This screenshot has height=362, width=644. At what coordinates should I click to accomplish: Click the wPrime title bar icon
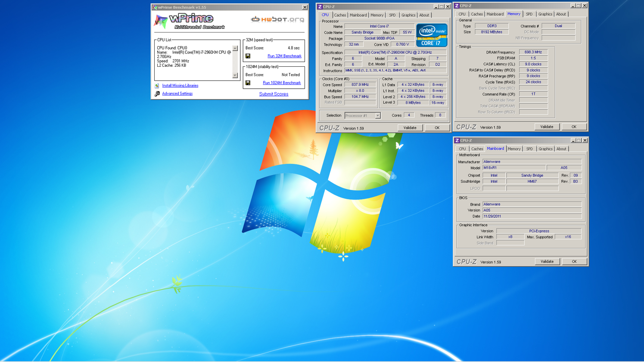coord(155,7)
